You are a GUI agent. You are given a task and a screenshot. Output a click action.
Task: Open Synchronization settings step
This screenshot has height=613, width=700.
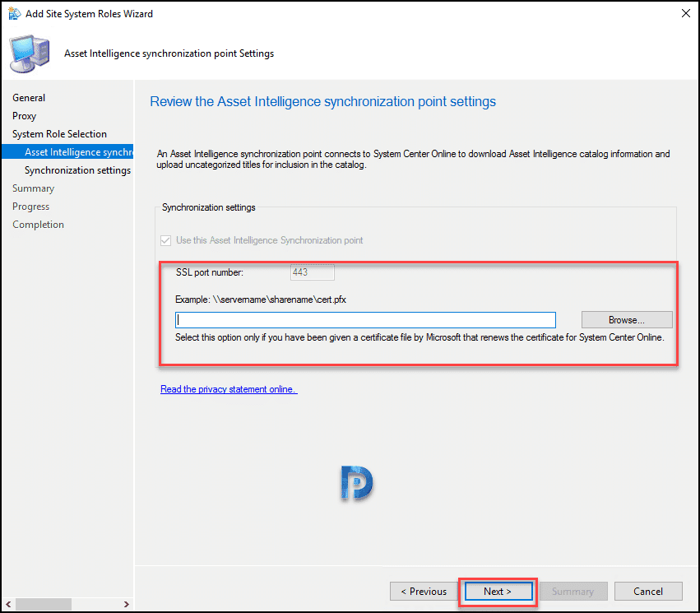[x=77, y=170]
